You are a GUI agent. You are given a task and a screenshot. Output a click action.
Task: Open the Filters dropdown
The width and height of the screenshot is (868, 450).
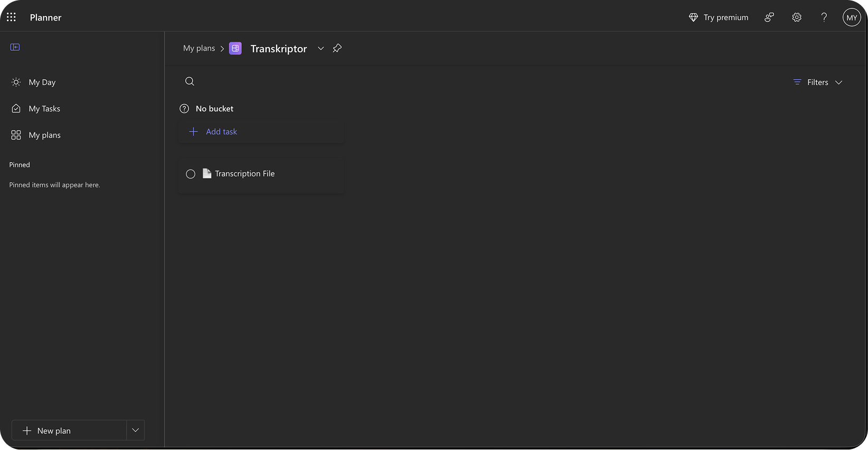point(817,82)
